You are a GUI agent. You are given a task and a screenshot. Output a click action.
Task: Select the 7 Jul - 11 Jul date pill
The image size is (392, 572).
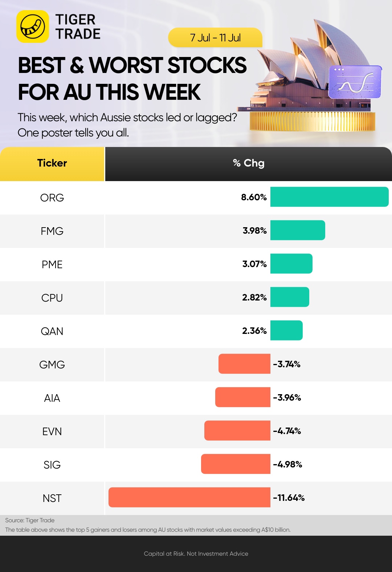[x=215, y=38]
